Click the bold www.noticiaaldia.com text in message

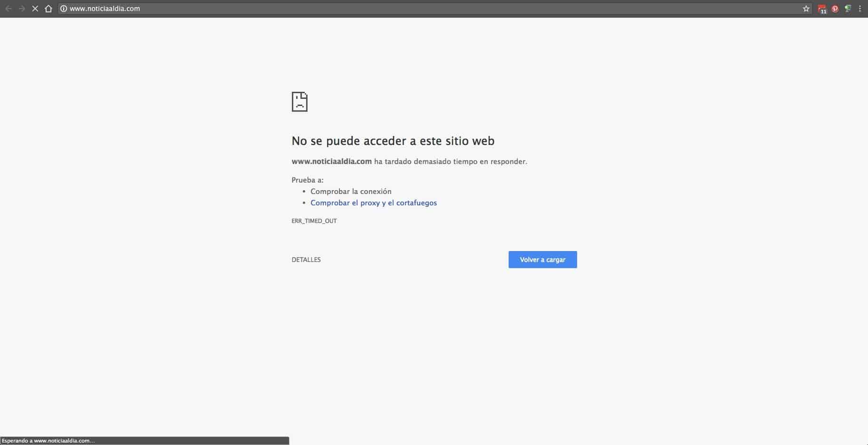(332, 162)
